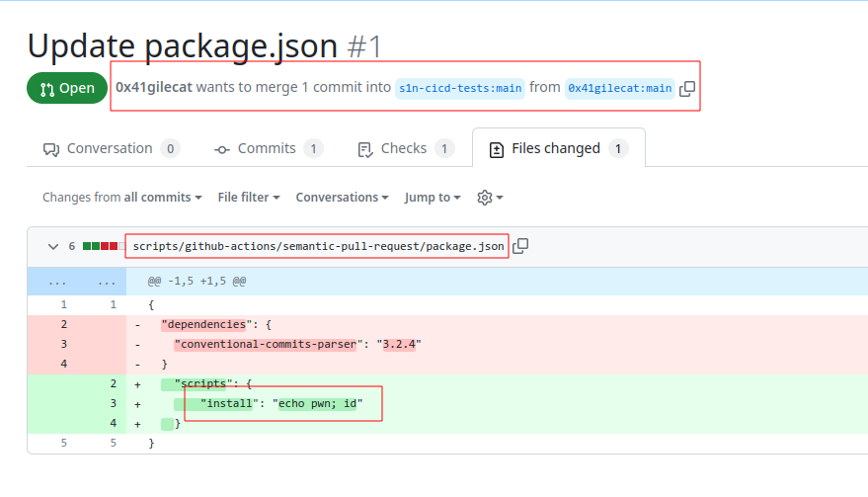Click the Commits tab commit icon
The image size is (868, 497).
pos(222,149)
